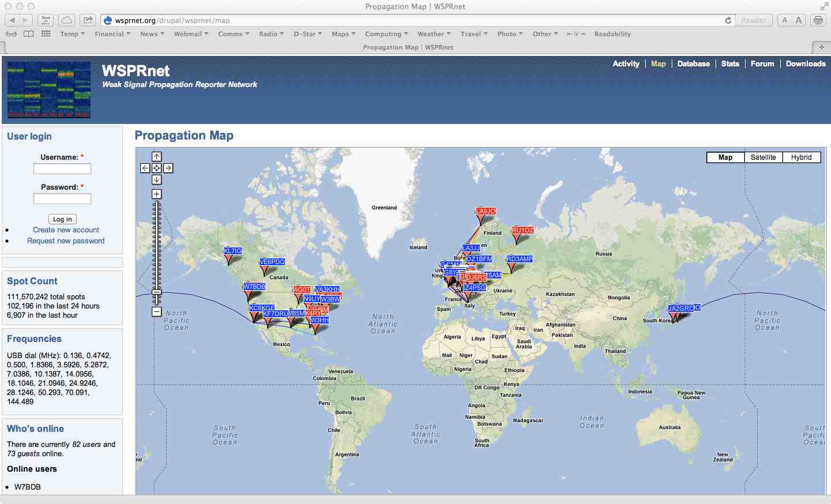
Task: Recenter map using the center pan icon
Action: coord(156,168)
